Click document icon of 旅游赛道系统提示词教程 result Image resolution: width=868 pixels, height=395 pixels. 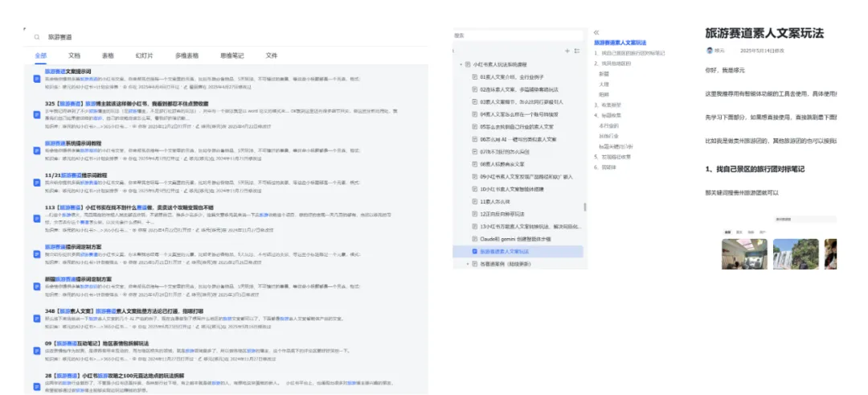pos(37,150)
